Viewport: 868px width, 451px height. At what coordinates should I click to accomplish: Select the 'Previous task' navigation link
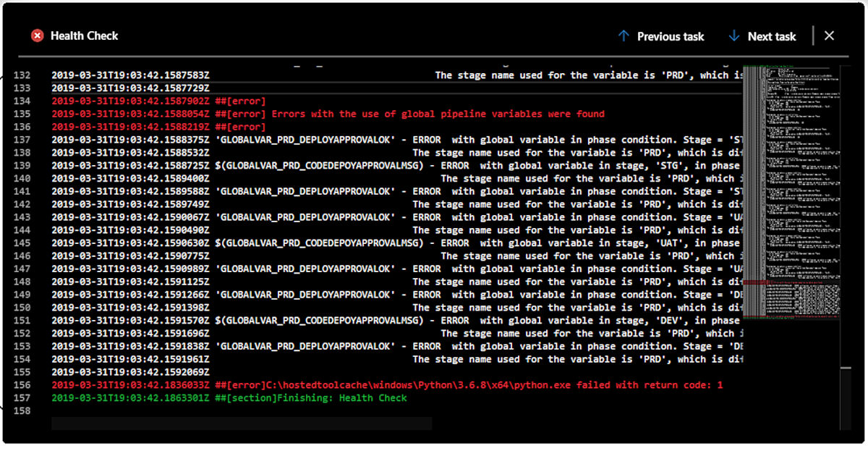click(x=671, y=35)
